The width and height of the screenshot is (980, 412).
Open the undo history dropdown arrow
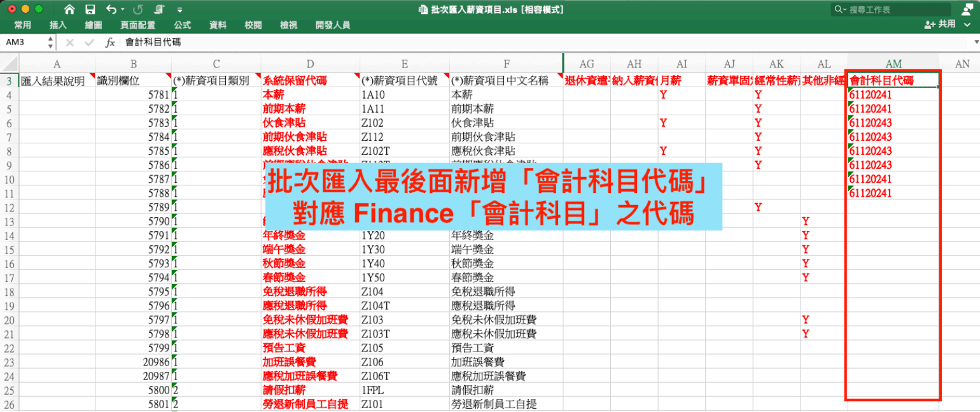click(123, 10)
